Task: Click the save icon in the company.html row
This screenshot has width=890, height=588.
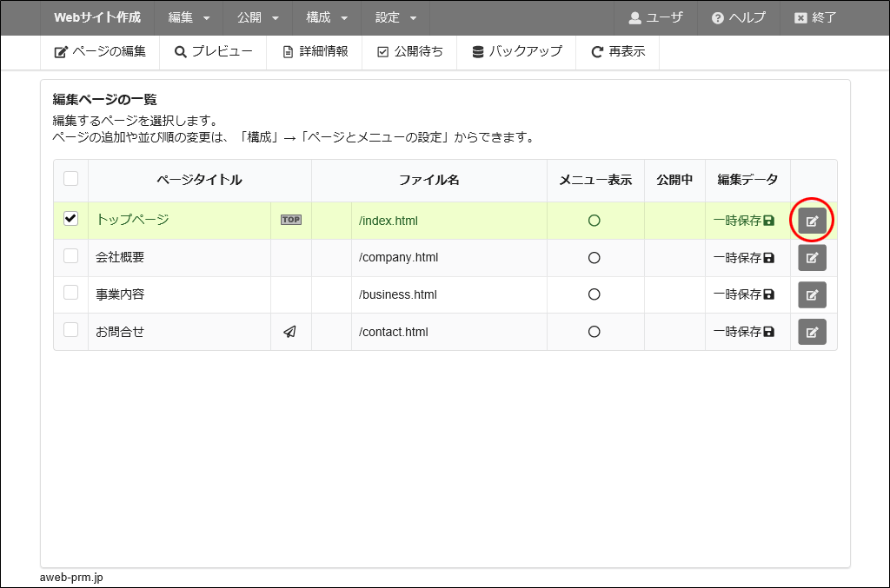Action: click(x=768, y=258)
